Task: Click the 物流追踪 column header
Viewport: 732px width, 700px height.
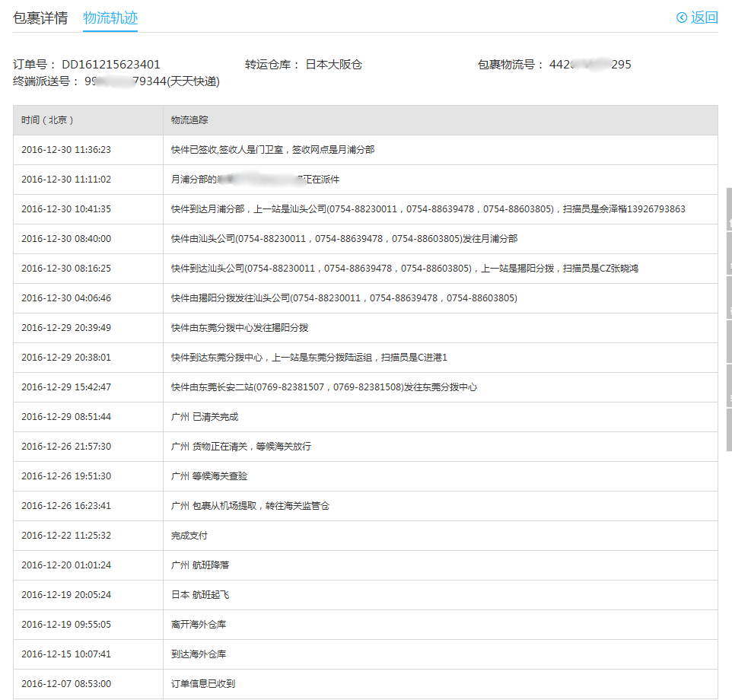Action: [x=189, y=120]
